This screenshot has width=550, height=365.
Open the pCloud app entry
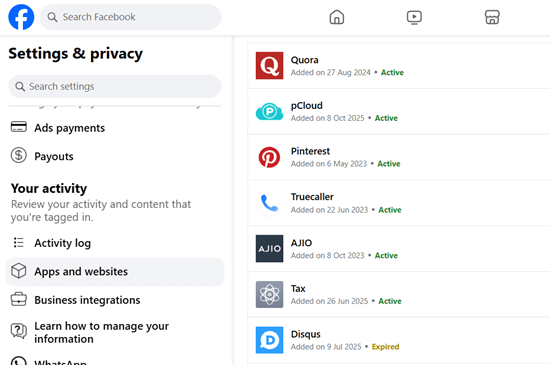pyautogui.click(x=399, y=111)
